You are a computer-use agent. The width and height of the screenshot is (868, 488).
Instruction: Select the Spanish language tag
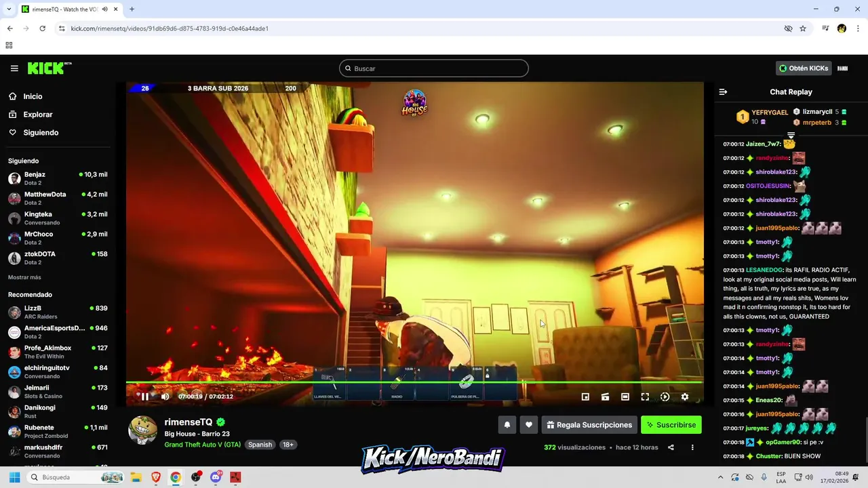[260, 445]
